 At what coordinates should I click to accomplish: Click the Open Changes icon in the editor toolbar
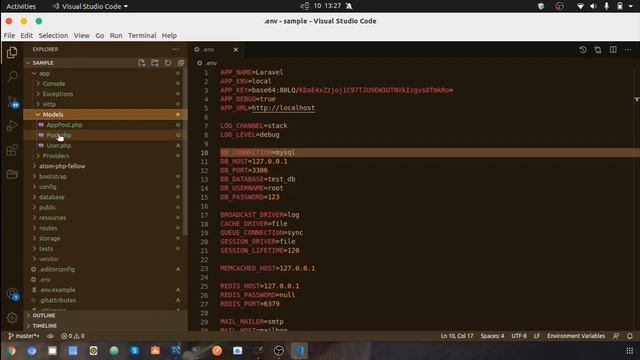pos(598,50)
